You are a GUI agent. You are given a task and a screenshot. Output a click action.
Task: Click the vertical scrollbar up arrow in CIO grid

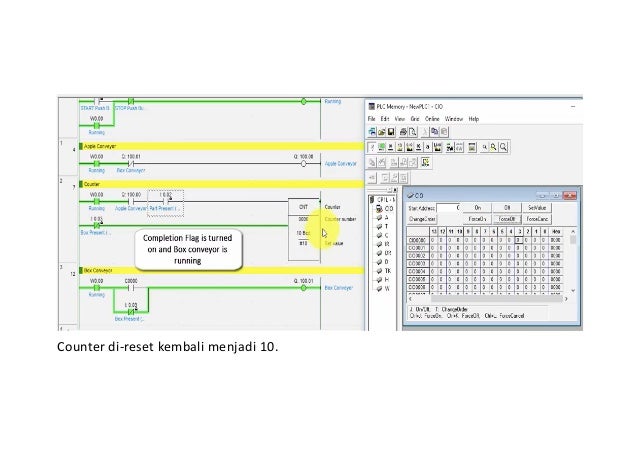(573, 231)
